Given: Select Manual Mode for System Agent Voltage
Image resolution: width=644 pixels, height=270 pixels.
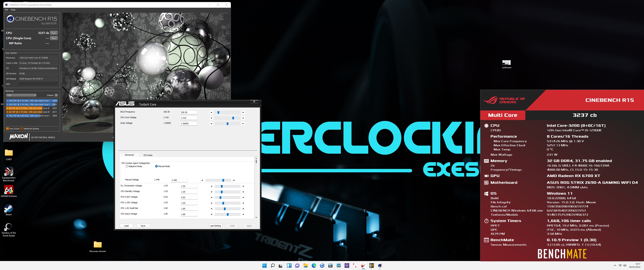Looking at the screenshot, I should tap(156, 166).
